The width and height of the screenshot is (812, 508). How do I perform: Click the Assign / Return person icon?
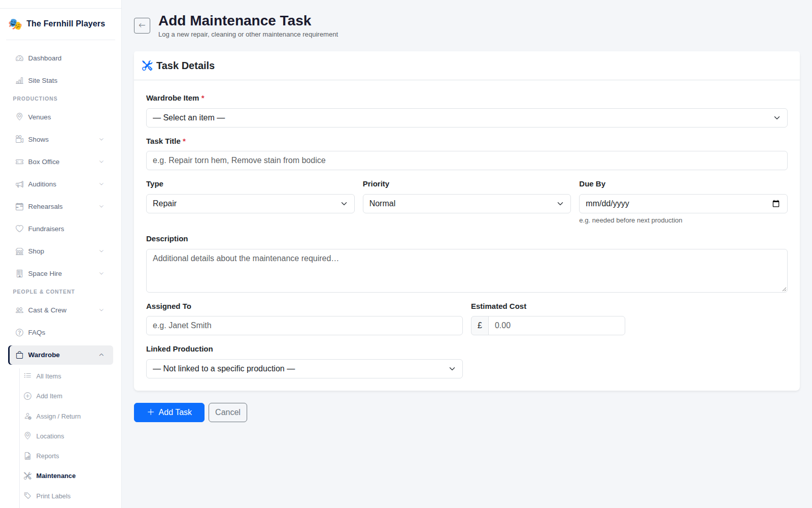[x=27, y=416]
